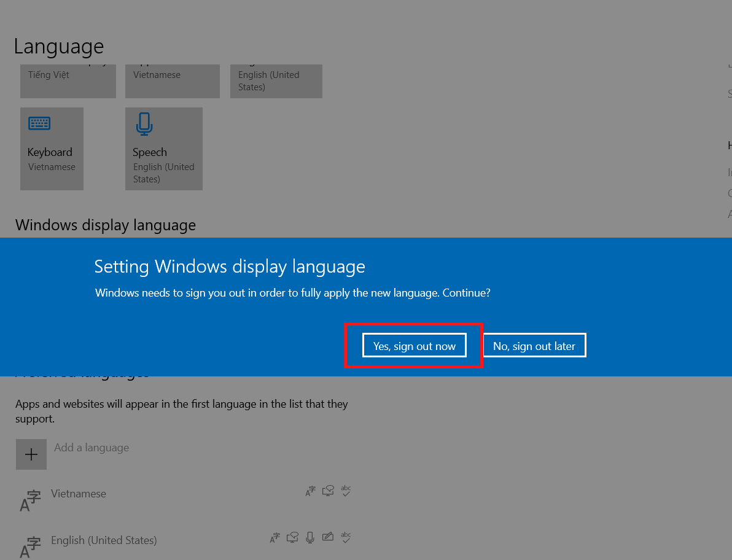Viewport: 732px width, 560px height.
Task: Click the Windows display language heading
Action: pyautogui.click(x=106, y=225)
